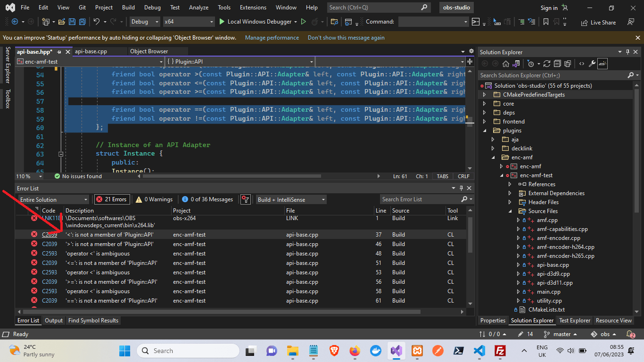This screenshot has width=644, height=362.
Task: Toggle pin on the api-base.hpp tab
Action: pos(59,51)
